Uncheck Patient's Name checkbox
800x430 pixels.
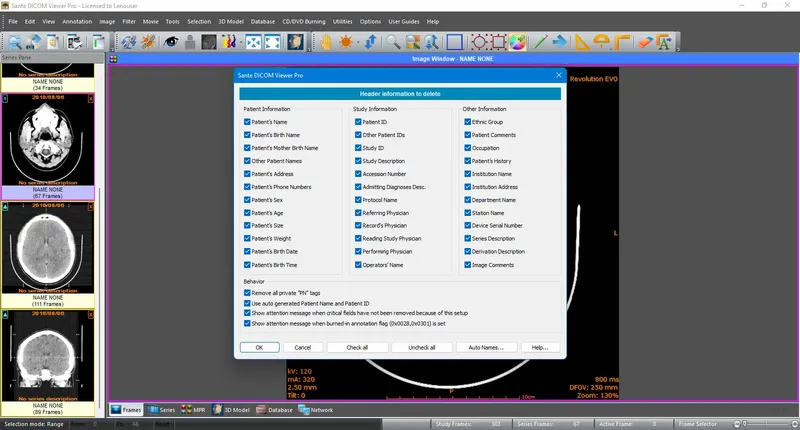tap(247, 122)
